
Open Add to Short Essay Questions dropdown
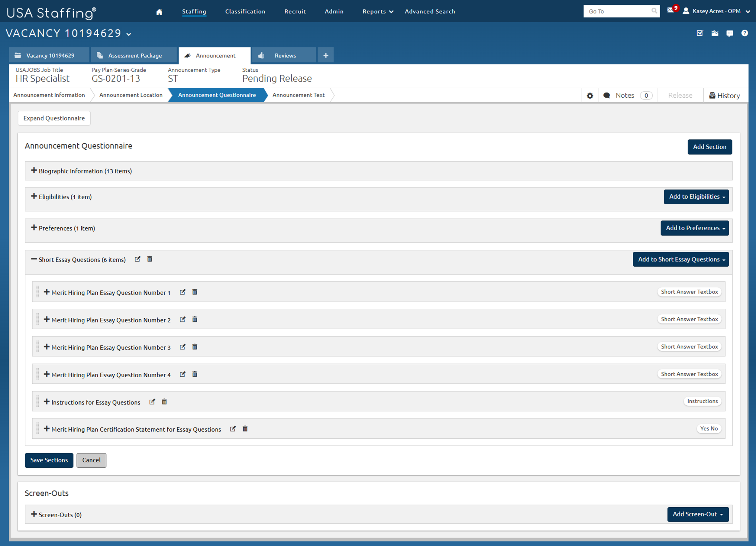[681, 259]
